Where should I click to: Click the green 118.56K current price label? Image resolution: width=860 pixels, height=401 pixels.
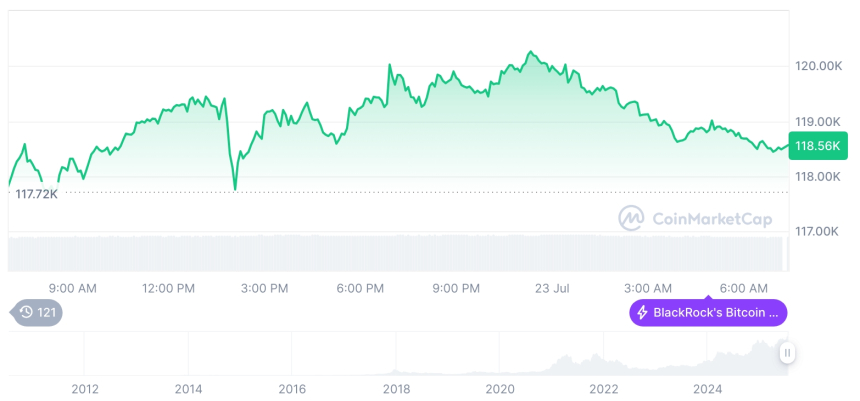tap(818, 146)
